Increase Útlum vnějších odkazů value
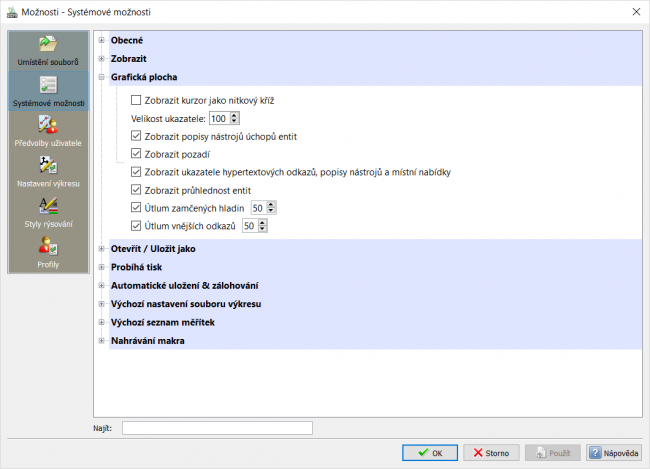Image resolution: width=650 pixels, height=469 pixels. [x=262, y=223]
